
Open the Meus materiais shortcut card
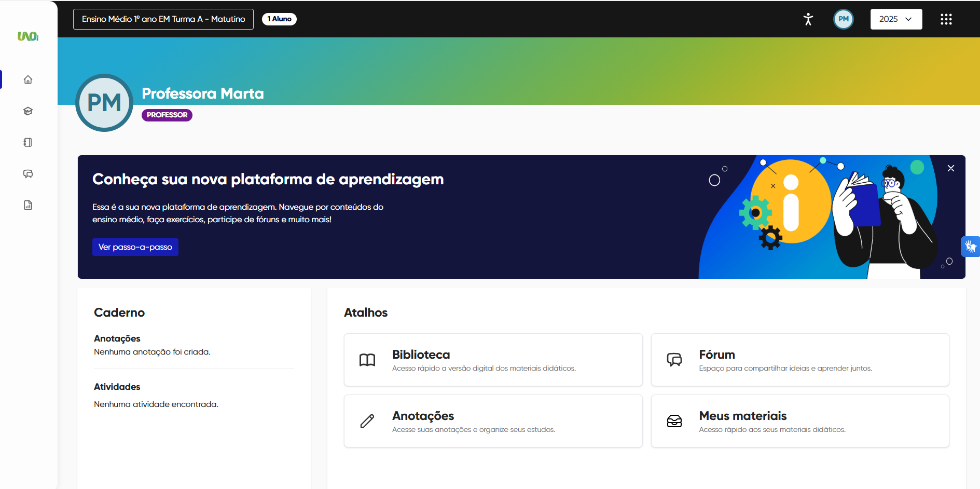pos(799,421)
